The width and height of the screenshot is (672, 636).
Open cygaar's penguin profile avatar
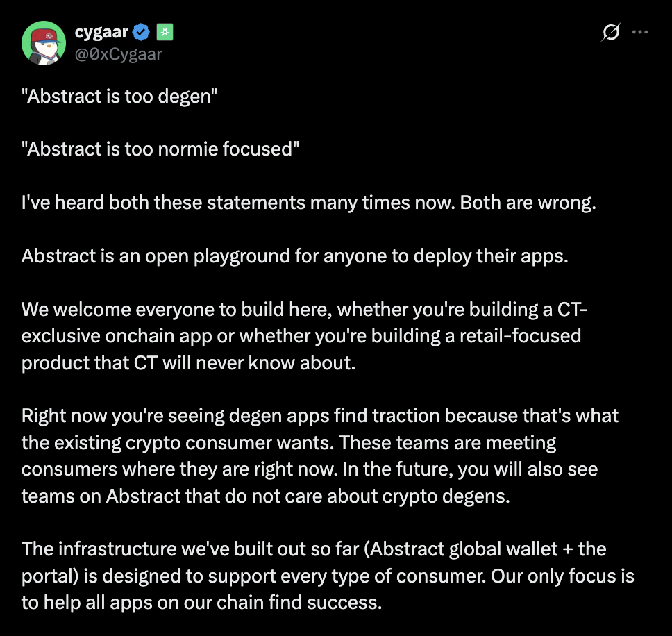44,43
